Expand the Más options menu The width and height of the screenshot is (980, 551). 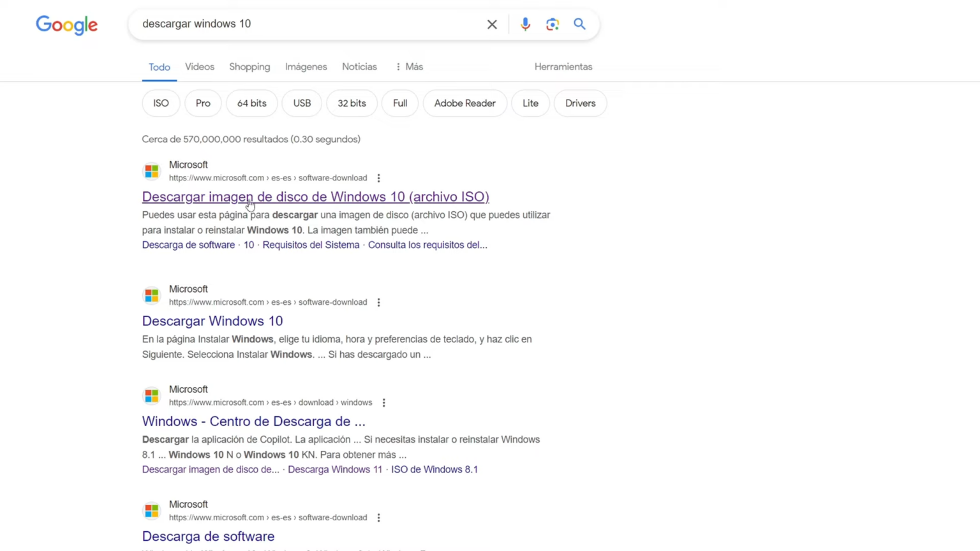(410, 66)
